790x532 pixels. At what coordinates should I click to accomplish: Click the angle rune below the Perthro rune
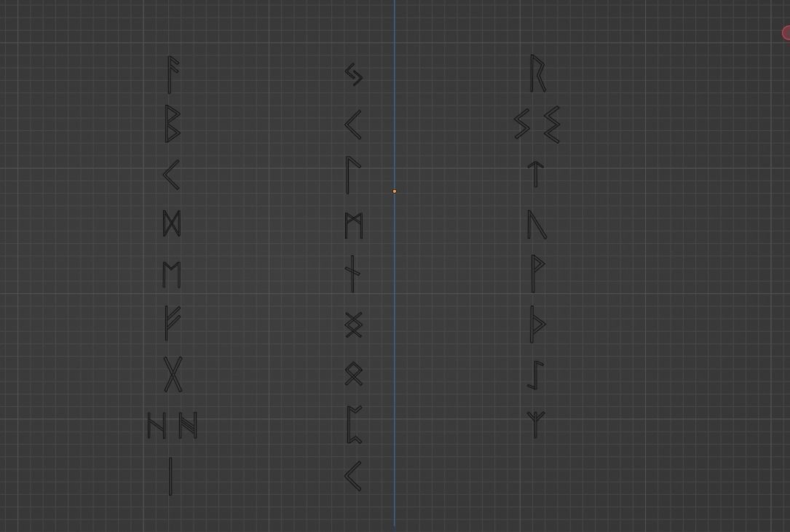[352, 475]
